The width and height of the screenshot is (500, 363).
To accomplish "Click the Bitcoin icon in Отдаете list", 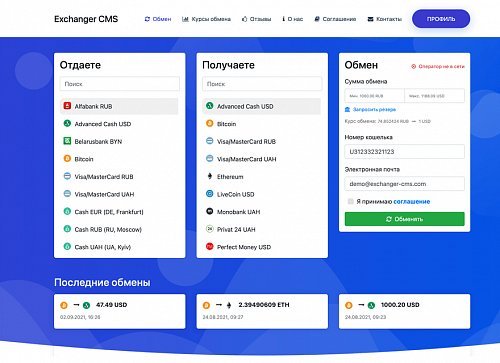I will pos(67,159).
